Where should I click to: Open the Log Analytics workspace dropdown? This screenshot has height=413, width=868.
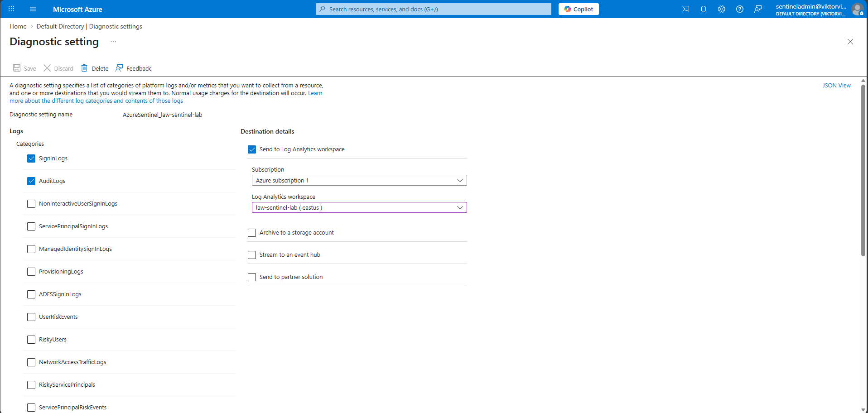[359, 207]
